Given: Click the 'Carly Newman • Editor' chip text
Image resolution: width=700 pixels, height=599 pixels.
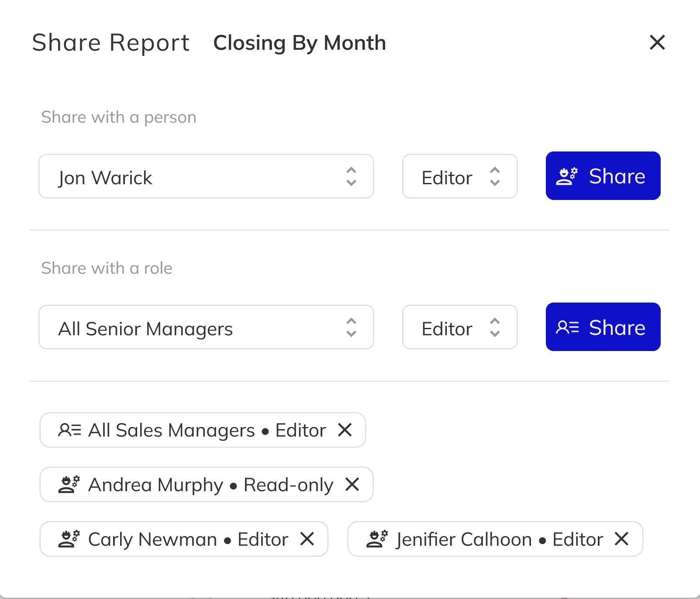Looking at the screenshot, I should point(188,539).
